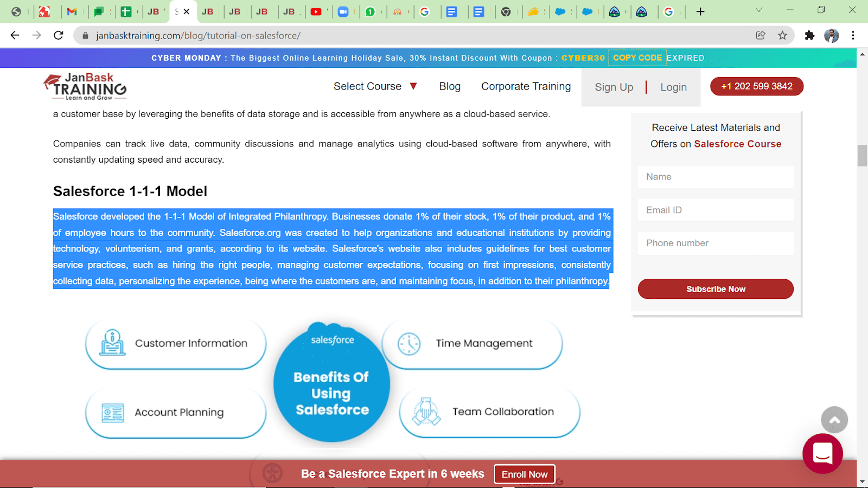Switch to the headphones icon tab
This screenshot has width=868, height=488.
coord(397,11)
